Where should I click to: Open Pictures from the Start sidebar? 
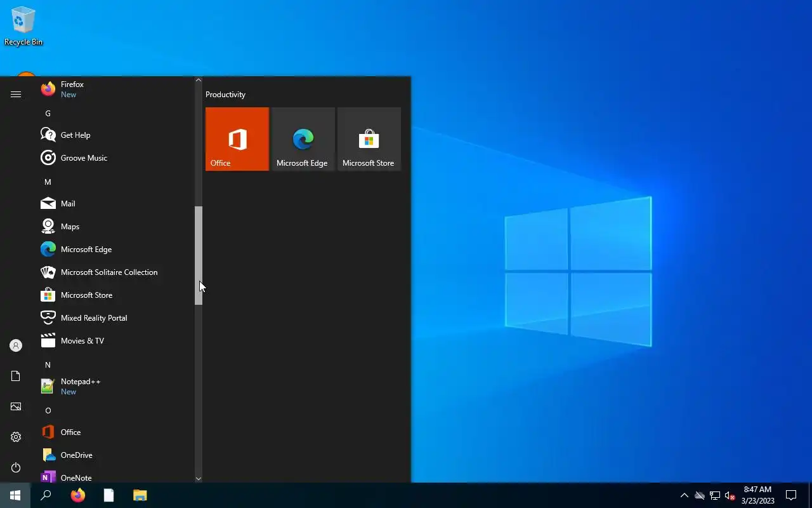(x=16, y=406)
